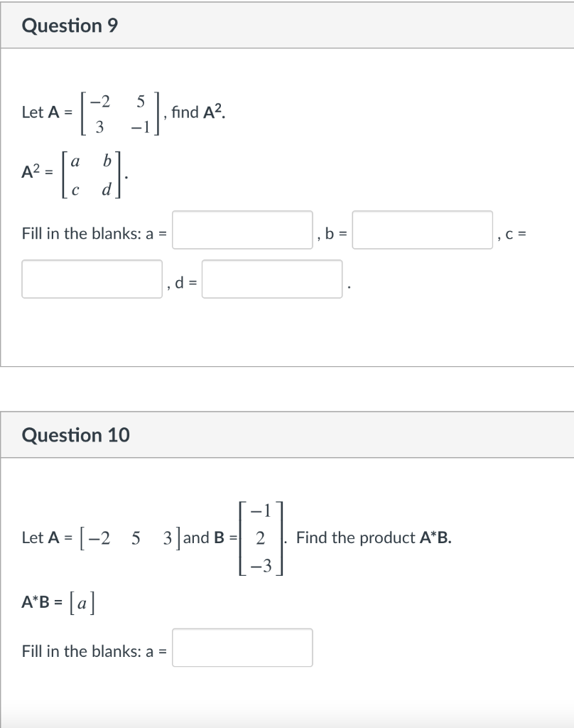Activate the d = answer field
Image resolution: width=574 pixels, height=728 pixels.
[x=272, y=279]
